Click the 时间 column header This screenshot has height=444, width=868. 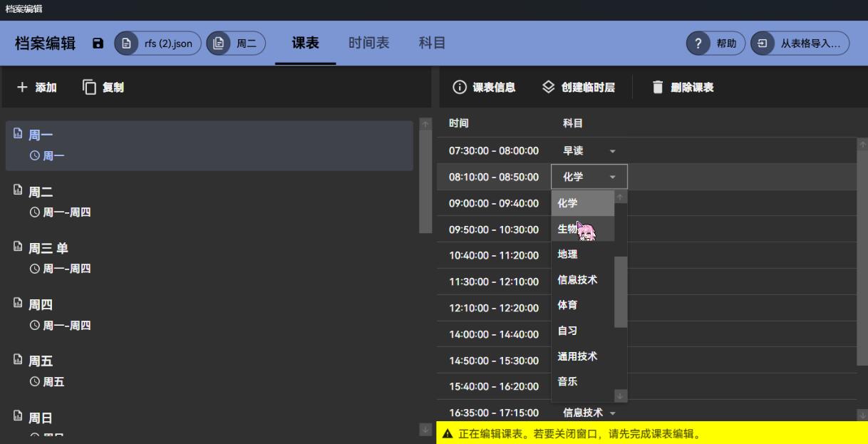(459, 123)
